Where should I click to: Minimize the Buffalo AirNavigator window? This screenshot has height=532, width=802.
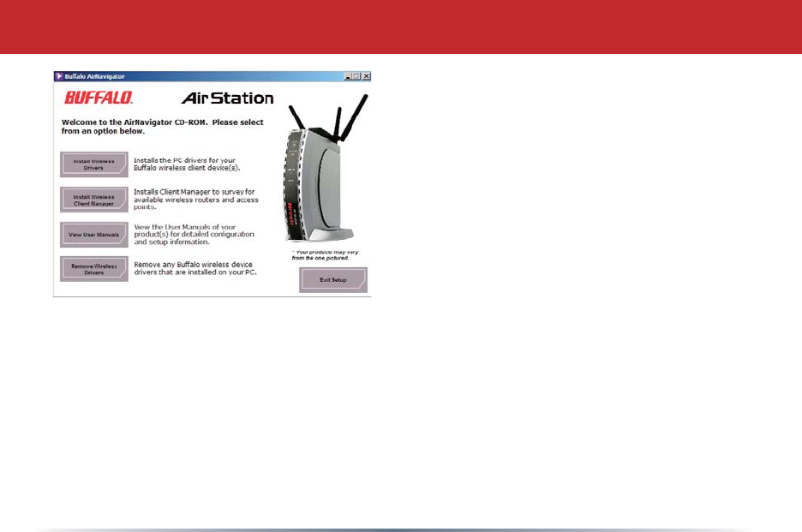pos(349,76)
